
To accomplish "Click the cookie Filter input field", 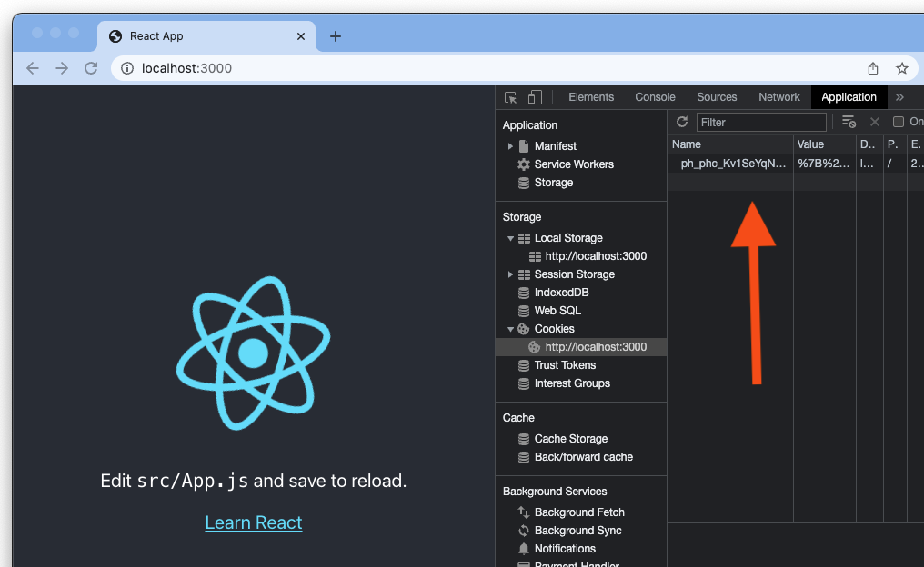I will click(760, 122).
